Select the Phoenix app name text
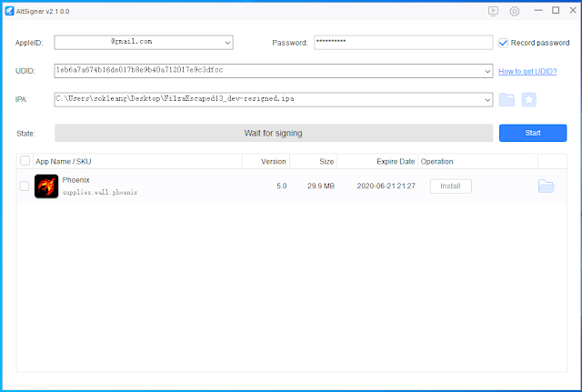Viewport: 582px width, 392px height. pos(76,180)
